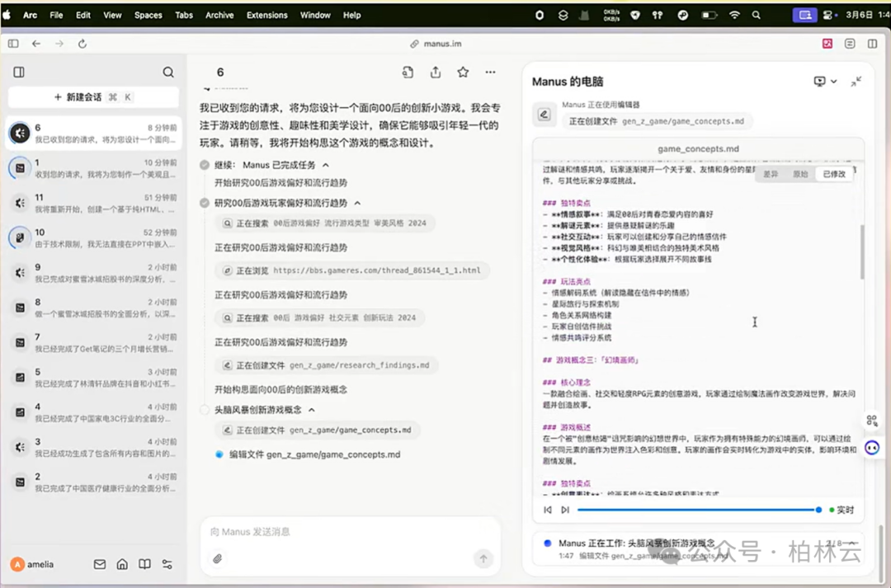Open the 正在搜索 社交元素 创新玩法 step
891x588 pixels.
(x=319, y=318)
